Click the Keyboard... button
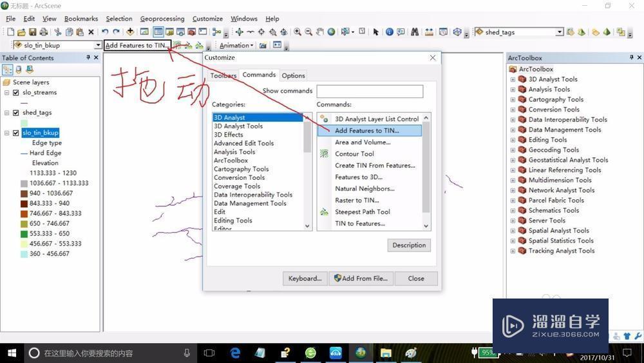644x363 pixels. (x=305, y=279)
